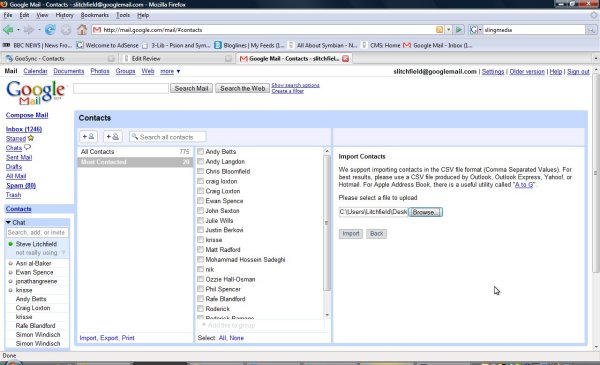The image size is (600, 365).
Task: Open the status dropdown under Steve Litchfield
Action: (64, 253)
